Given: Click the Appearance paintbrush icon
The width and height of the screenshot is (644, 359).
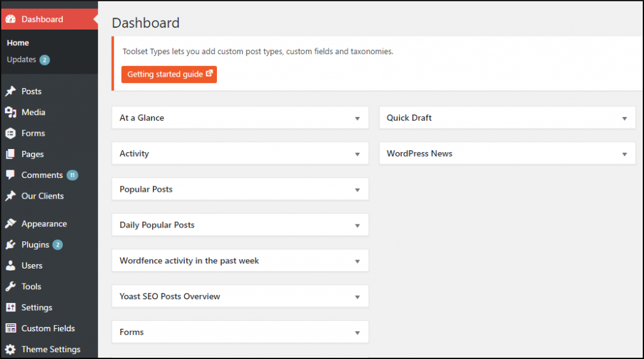Looking at the screenshot, I should pos(10,224).
